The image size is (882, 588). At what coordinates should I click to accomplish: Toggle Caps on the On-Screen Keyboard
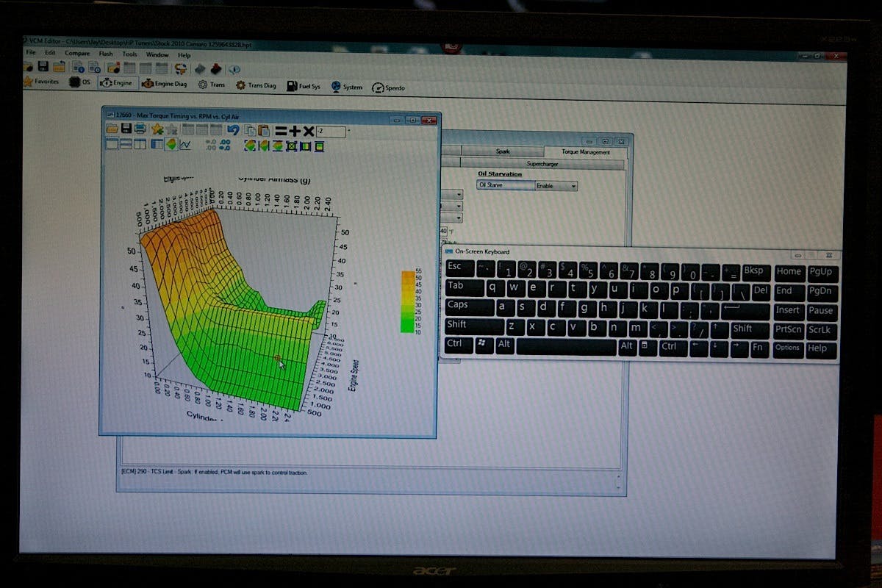coord(469,305)
